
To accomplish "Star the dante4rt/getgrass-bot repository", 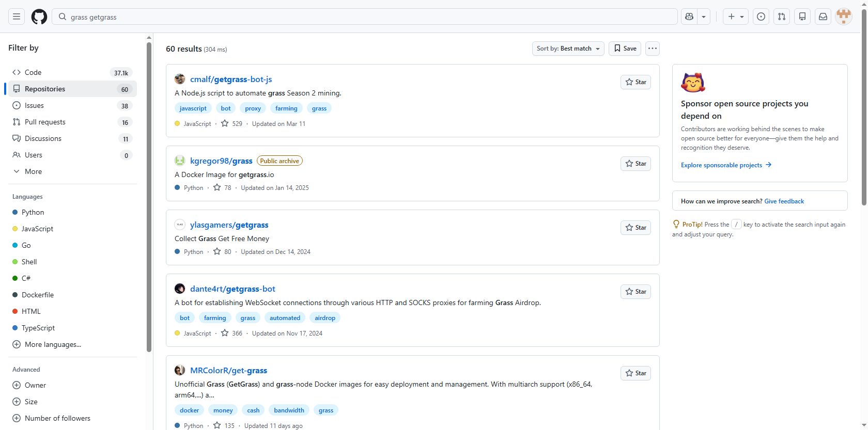I will pyautogui.click(x=636, y=292).
